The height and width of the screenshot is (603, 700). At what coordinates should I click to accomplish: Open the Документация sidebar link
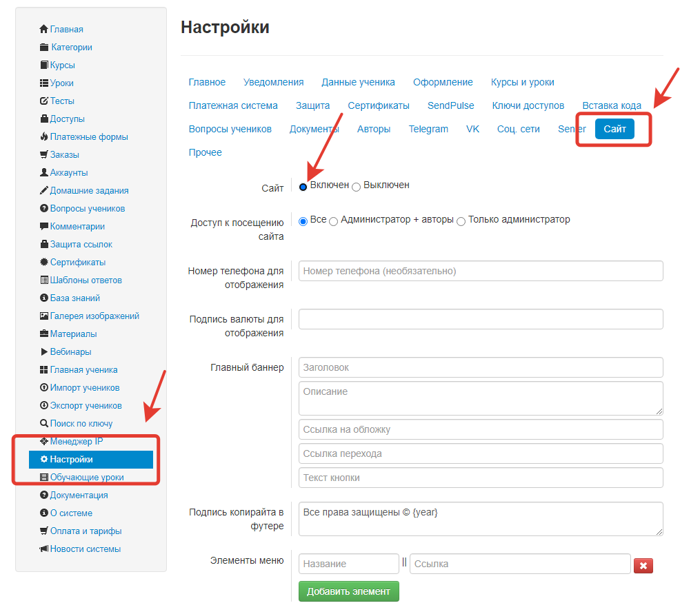click(79, 495)
